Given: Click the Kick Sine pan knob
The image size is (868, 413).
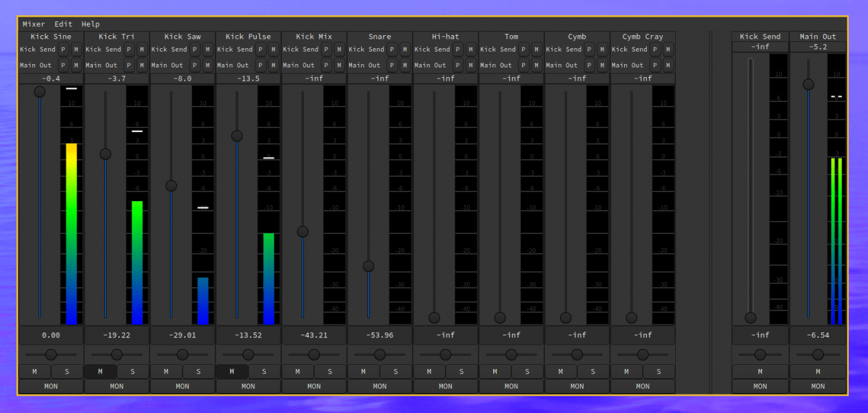Looking at the screenshot, I should [51, 354].
